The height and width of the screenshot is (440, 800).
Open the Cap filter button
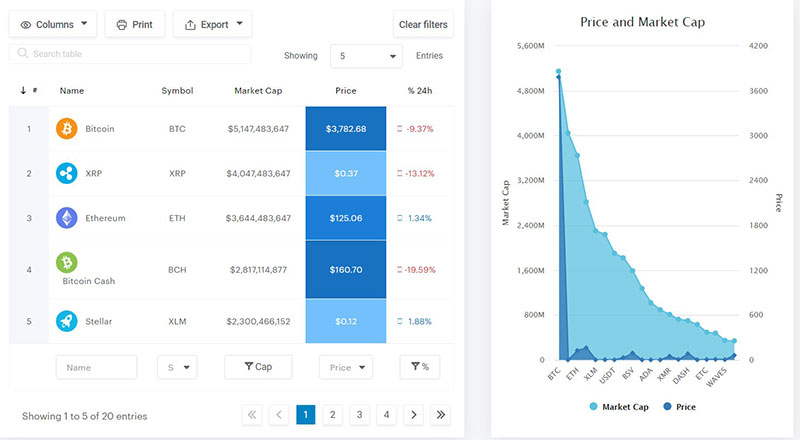pos(258,366)
